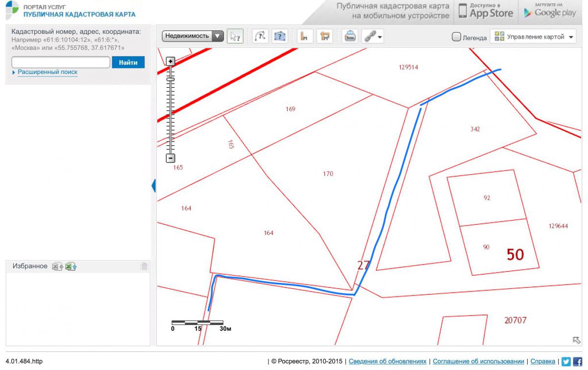Open the share link chain tool
Image resolution: width=588 pixels, height=370 pixels.
(372, 36)
